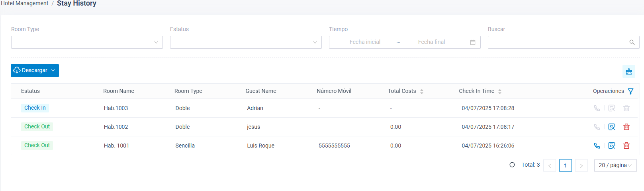
Task: Sort by Total Costs column
Action: coord(422,91)
